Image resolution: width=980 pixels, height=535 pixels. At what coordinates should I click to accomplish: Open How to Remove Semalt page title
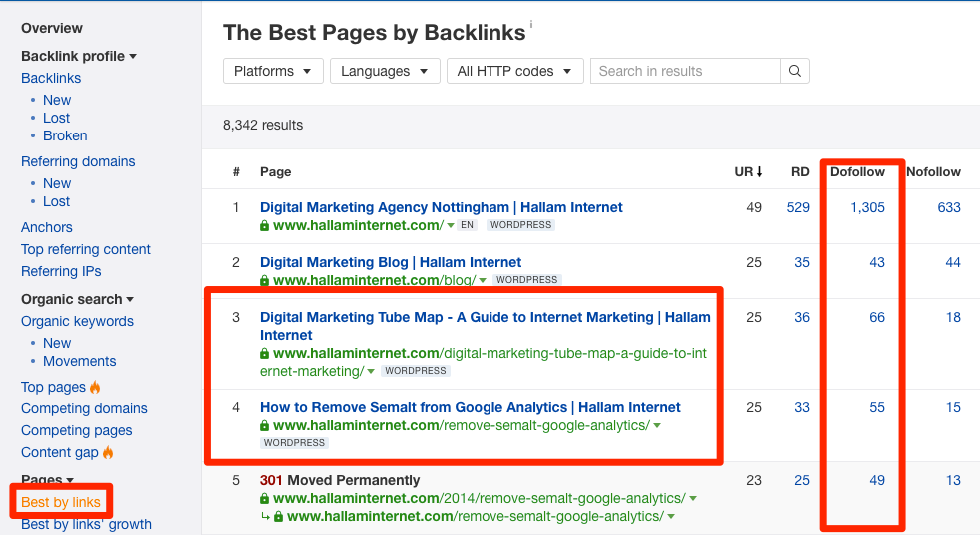(470, 407)
